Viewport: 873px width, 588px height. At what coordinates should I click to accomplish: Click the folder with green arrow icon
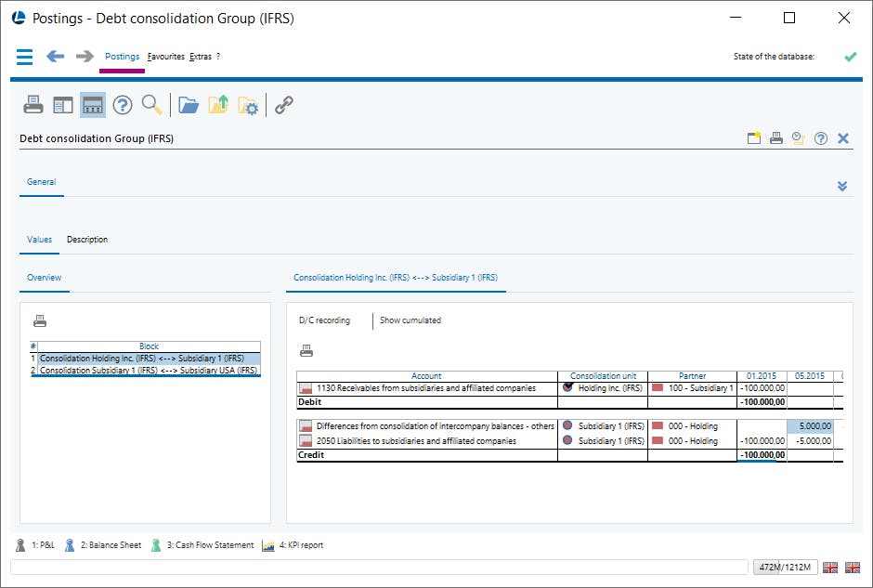point(218,105)
